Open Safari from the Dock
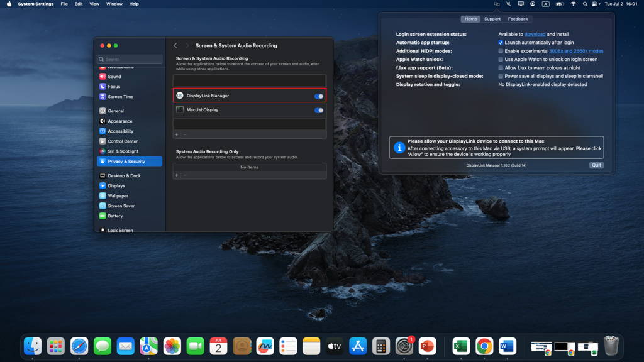644x362 pixels. pyautogui.click(x=79, y=346)
